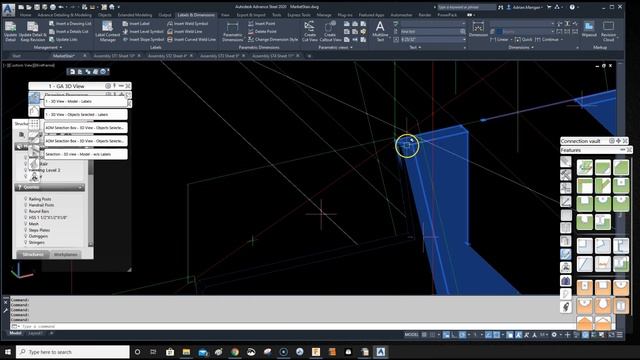Click the Insert Label tool
This screenshot has width=640, height=360.
click(x=136, y=24)
